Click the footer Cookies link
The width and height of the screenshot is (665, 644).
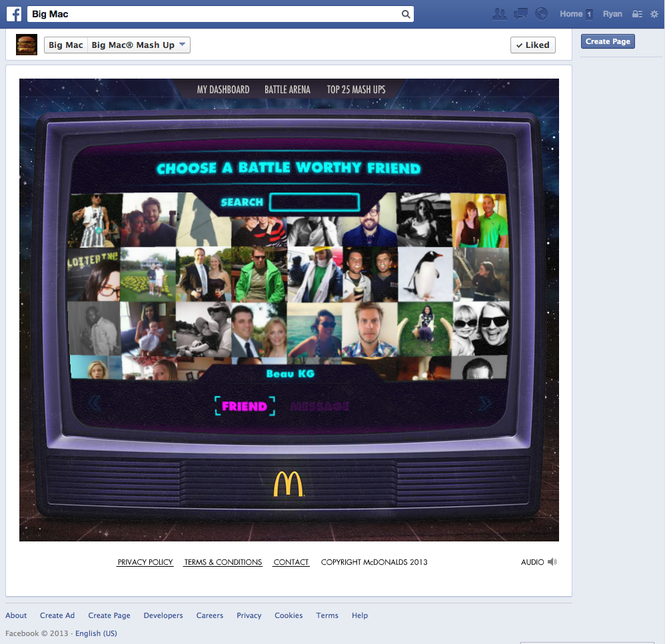[x=289, y=615]
